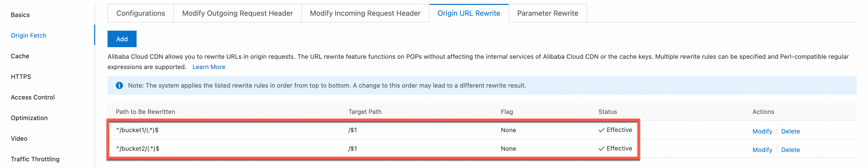Open Traffic Throttling in the sidebar
This screenshot has height=168, width=868.
35,159
